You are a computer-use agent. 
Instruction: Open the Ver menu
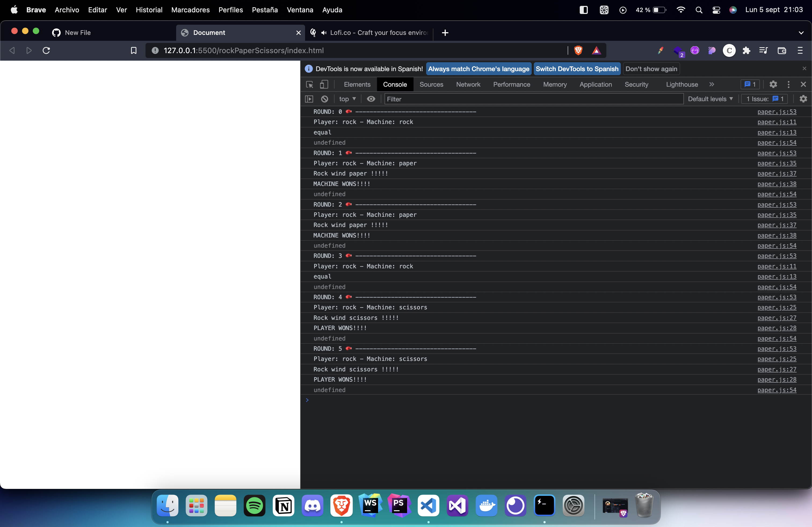point(121,10)
